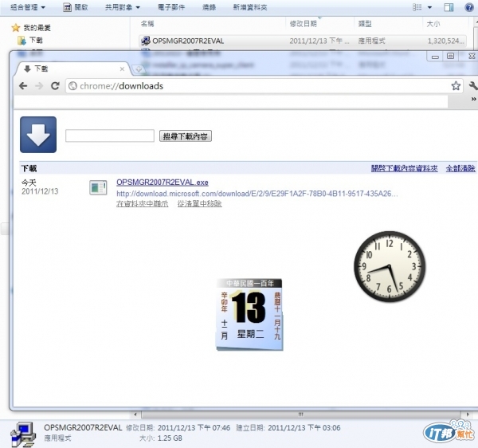Viewport: 478px width, 448px height.
Task: Click the right arrow of Explorer's horizontal scrollbar
Action: tap(468, 415)
